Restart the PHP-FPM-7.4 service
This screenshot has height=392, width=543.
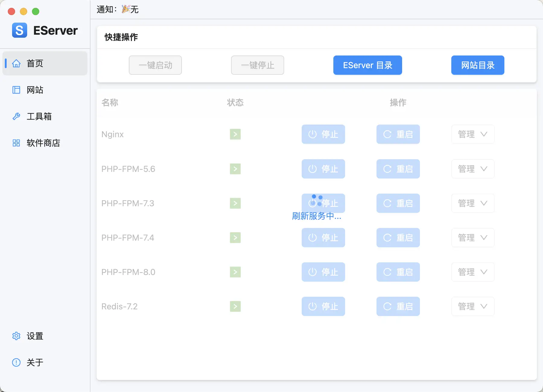pyautogui.click(x=398, y=238)
